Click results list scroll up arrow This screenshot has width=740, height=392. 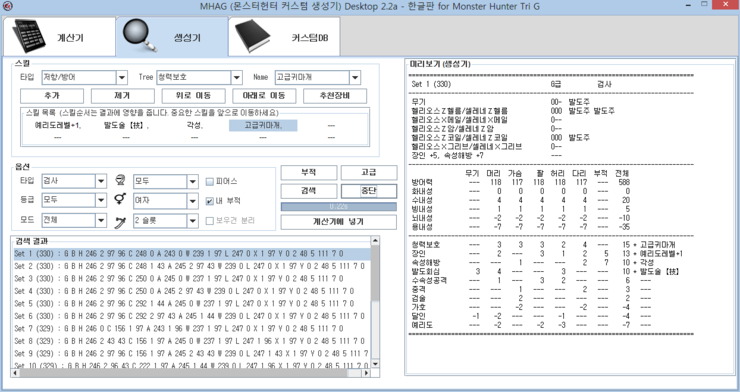375,241
